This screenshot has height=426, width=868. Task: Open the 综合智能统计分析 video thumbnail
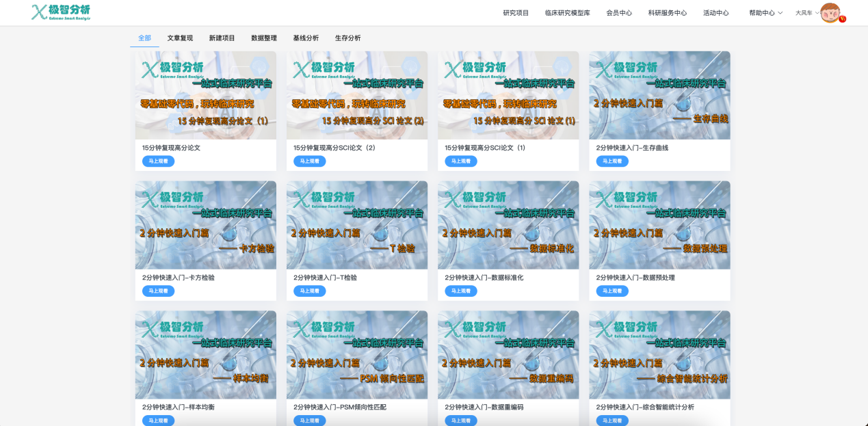(659, 355)
